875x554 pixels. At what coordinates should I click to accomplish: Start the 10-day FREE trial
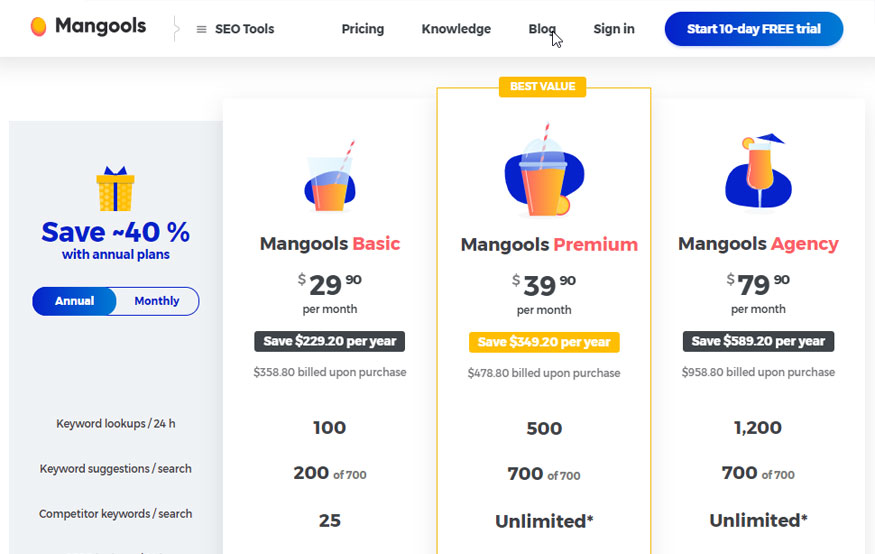753,29
